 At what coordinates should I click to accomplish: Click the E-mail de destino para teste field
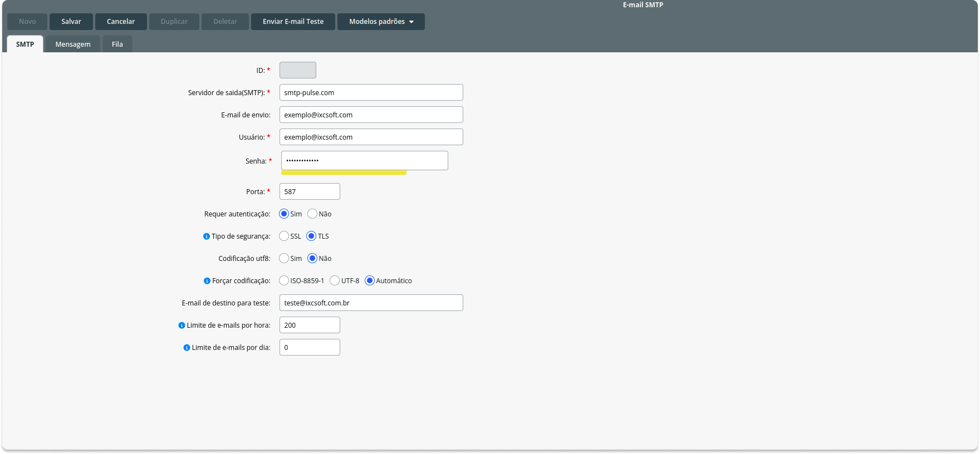[371, 303]
